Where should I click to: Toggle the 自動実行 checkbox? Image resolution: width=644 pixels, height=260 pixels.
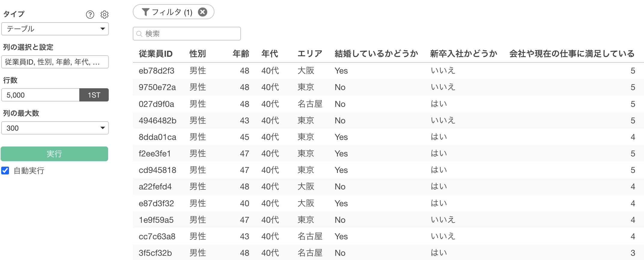coord(5,171)
